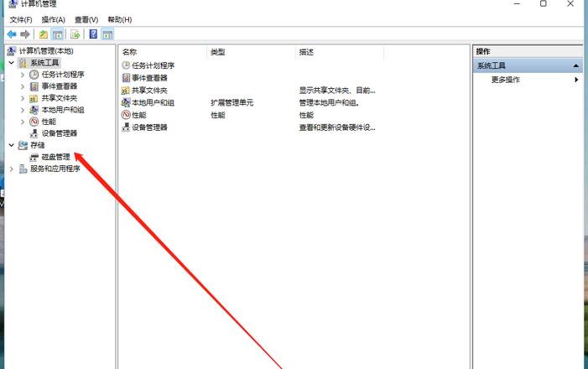This screenshot has height=369, width=588.
Task: Open the 操作(A) menu
Action: [x=53, y=19]
